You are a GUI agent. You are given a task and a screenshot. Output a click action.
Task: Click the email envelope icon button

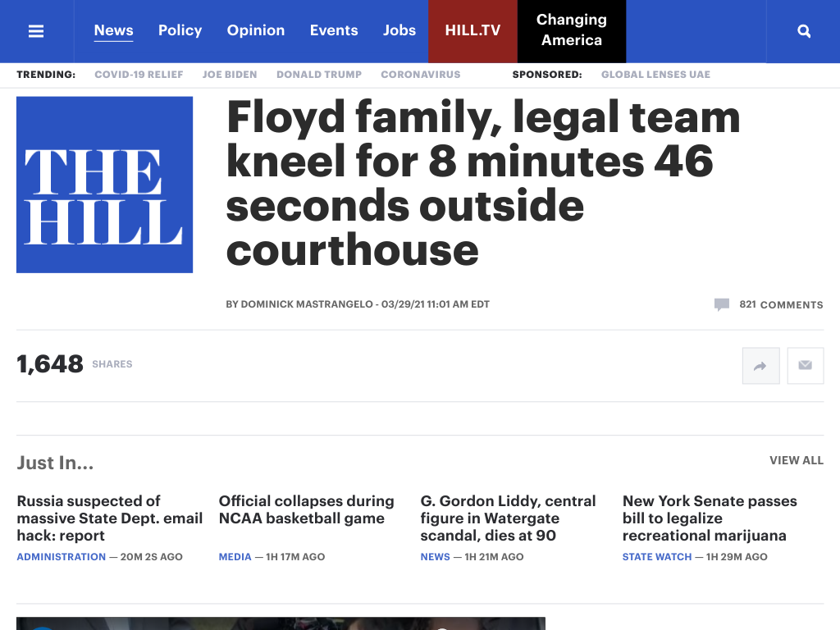point(806,366)
